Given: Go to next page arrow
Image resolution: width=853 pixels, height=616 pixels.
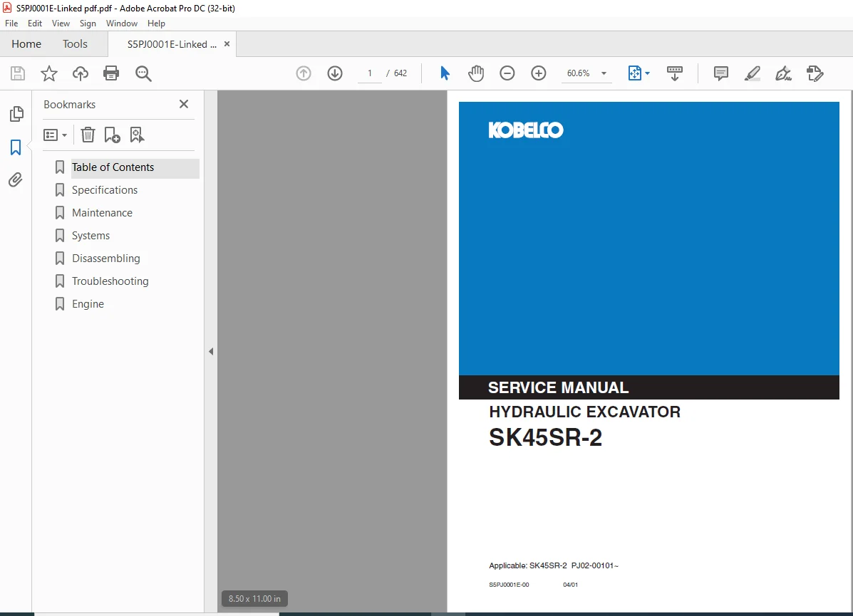Looking at the screenshot, I should click(335, 73).
